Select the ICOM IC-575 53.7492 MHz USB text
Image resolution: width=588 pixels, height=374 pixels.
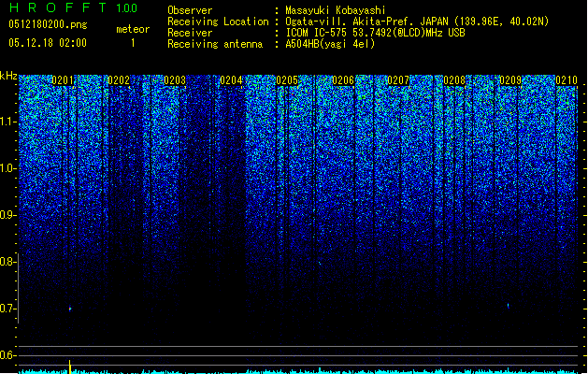pyautogui.click(x=375, y=33)
